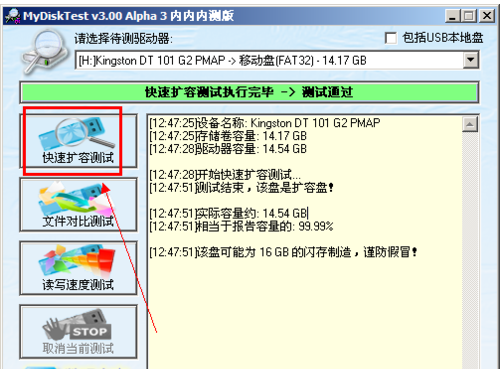Screen dimensions: 500x369
Task: Click the log scrollbar track
Action: (470, 250)
